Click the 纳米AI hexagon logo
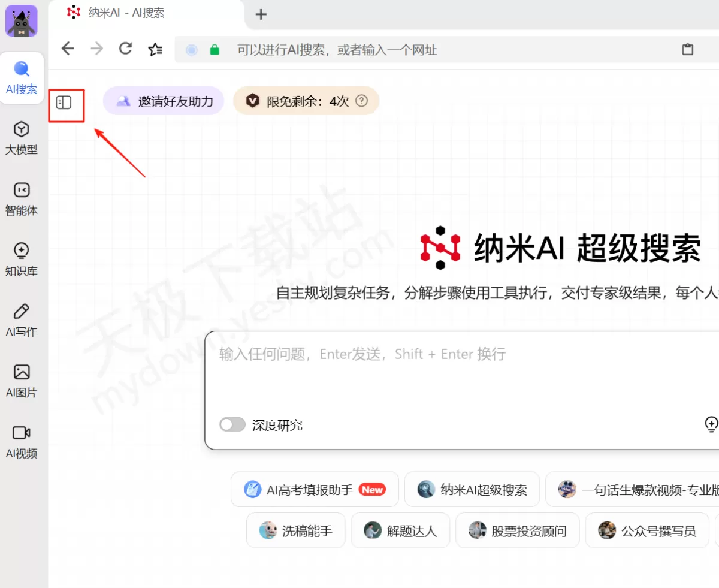 pos(440,247)
